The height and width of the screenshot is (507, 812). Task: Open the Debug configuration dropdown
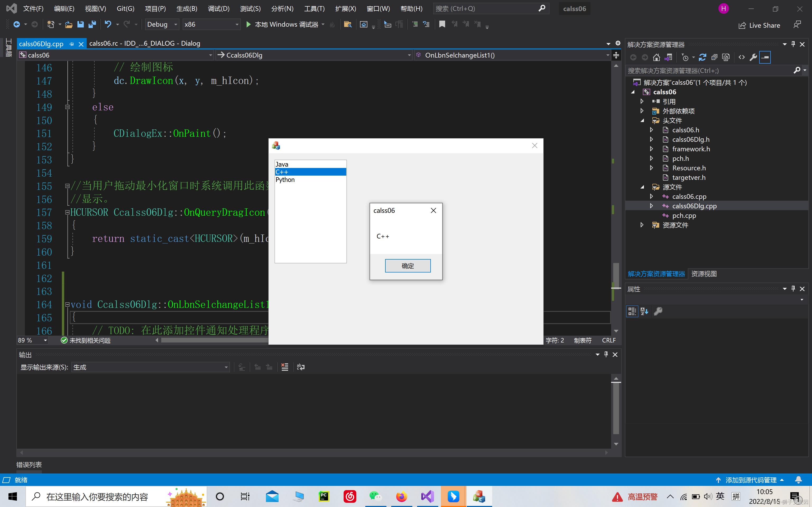(x=162, y=25)
